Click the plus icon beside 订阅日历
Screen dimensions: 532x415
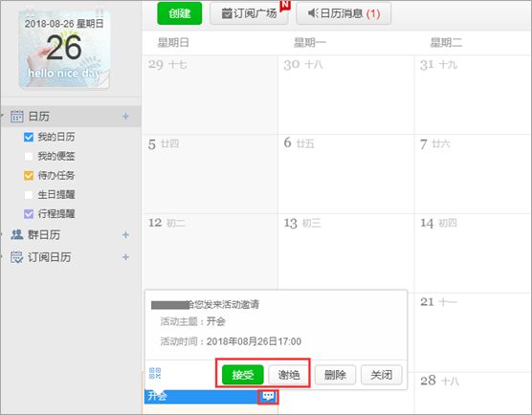(125, 257)
